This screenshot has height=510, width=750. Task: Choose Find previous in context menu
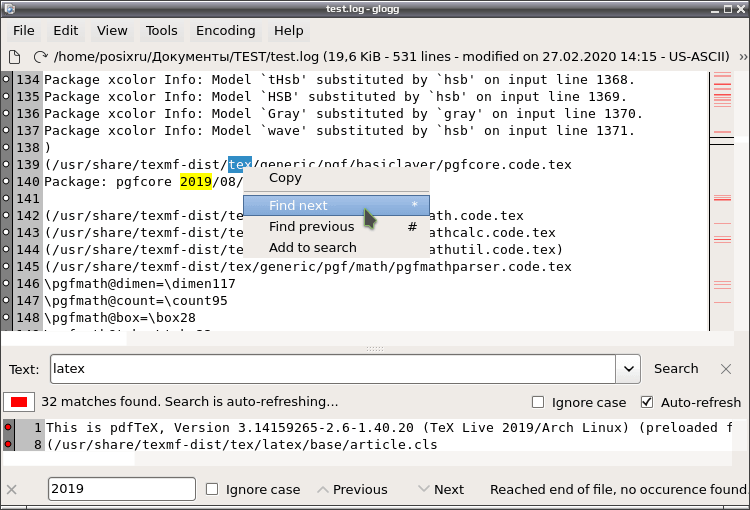point(336,226)
